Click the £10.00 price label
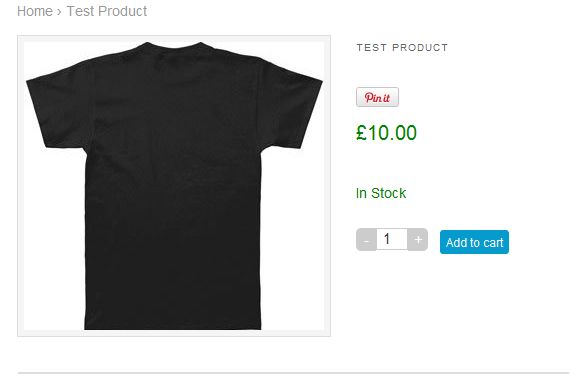This screenshot has height=376, width=571. coord(386,133)
